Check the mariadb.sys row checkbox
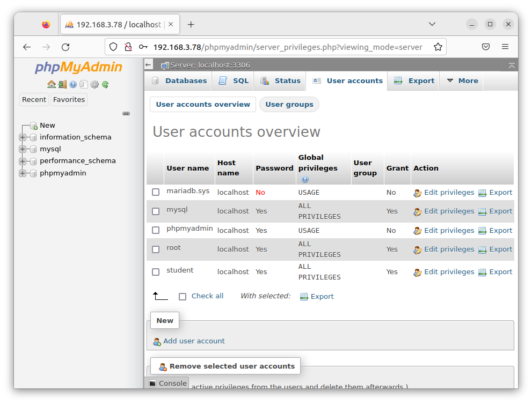 [x=156, y=192]
